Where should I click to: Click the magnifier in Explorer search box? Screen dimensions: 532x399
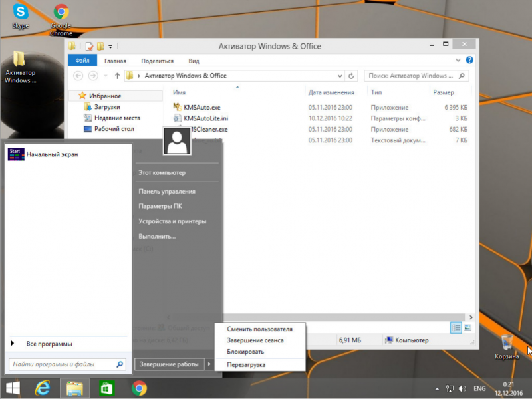462,76
